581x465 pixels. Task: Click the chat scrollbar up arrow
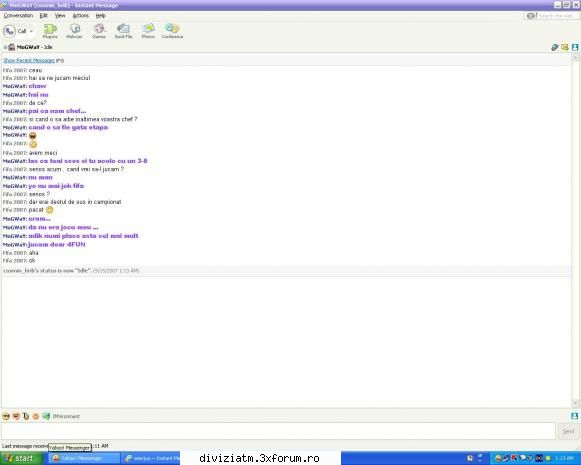pyautogui.click(x=575, y=57)
